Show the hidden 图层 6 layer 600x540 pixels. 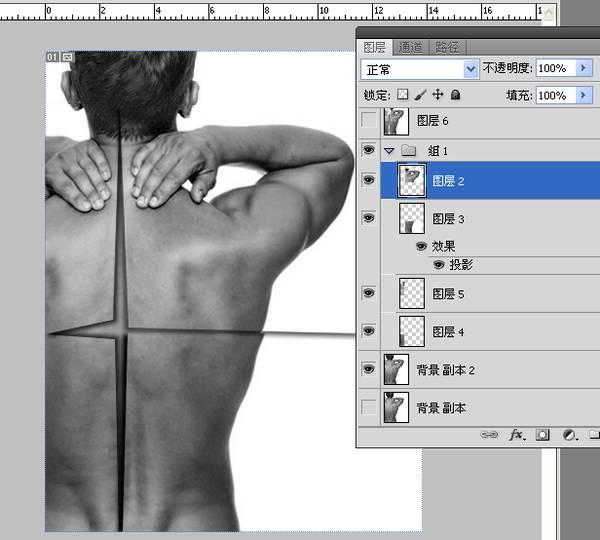tap(368, 121)
